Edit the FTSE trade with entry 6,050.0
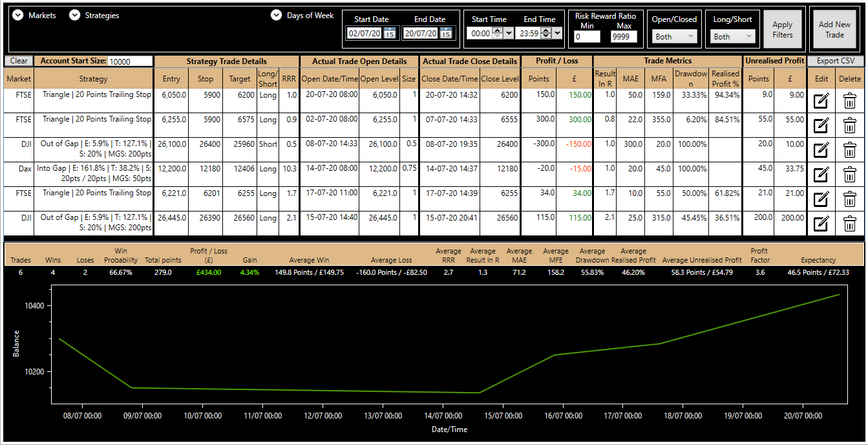 click(820, 101)
